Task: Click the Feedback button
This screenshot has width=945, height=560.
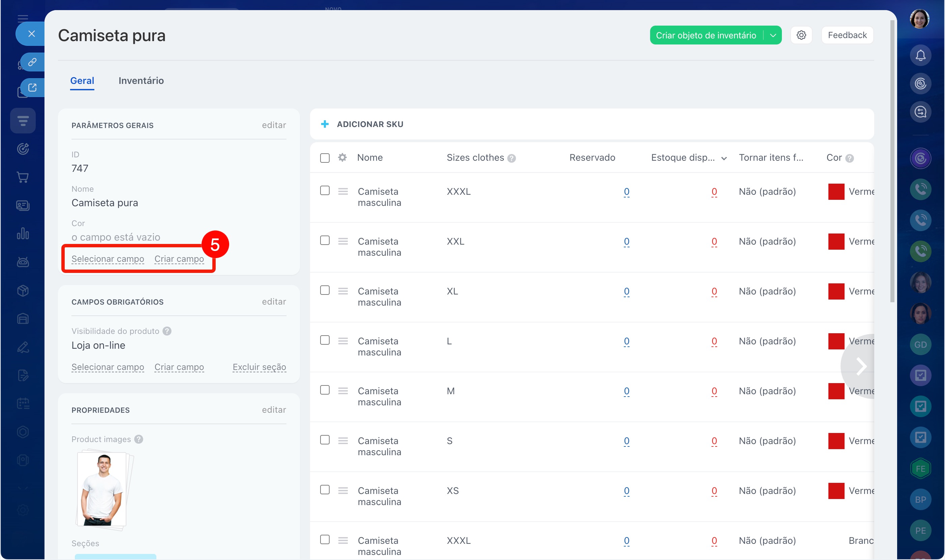Action: 847,35
